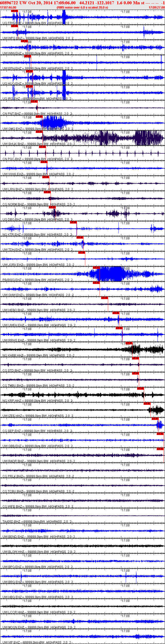Select the UO HUO EHZ station label
165x644 pixels.
tap(12, 84)
